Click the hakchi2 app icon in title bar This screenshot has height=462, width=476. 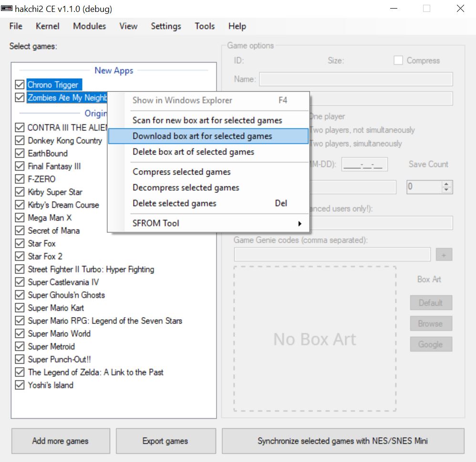click(x=6, y=9)
